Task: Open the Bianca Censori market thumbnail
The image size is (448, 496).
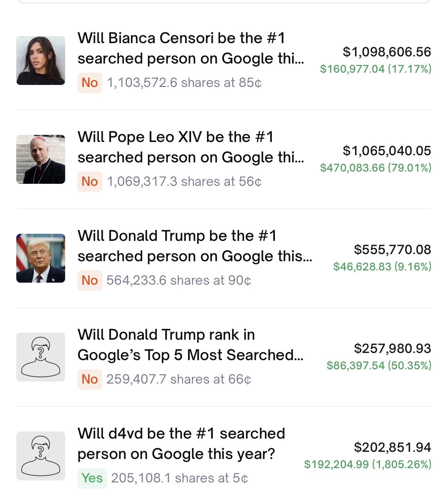Action: coord(41,60)
